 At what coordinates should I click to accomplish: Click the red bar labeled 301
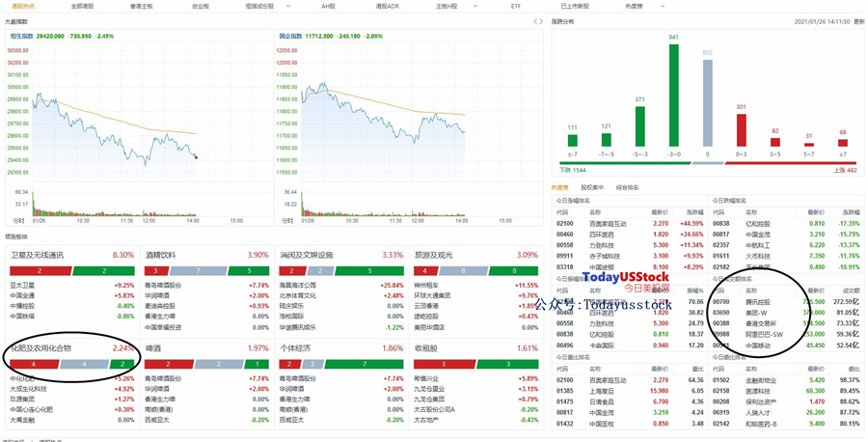(742, 130)
